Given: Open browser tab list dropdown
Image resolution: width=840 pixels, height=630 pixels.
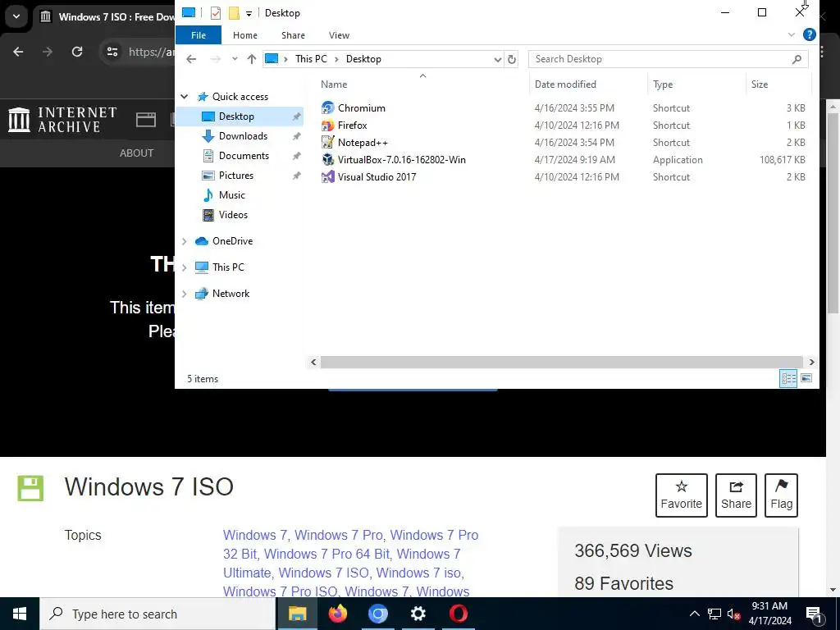Looking at the screenshot, I should pyautogui.click(x=16, y=16).
